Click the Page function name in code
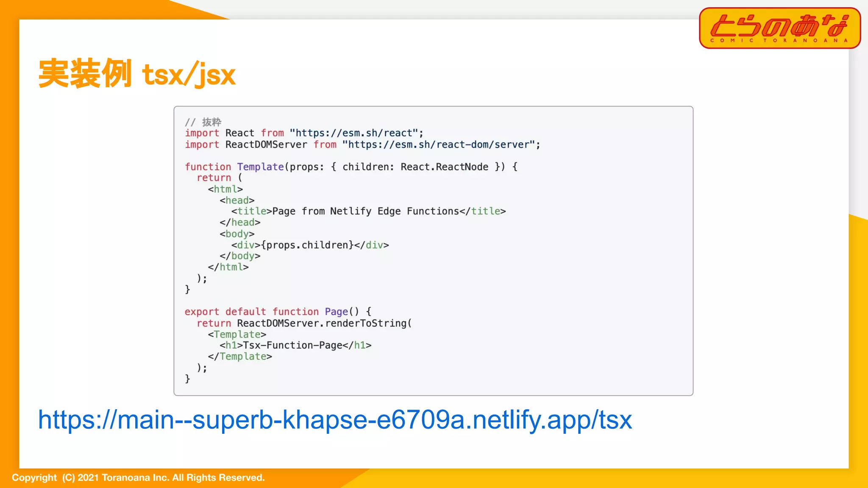The image size is (868, 488). pos(336,312)
